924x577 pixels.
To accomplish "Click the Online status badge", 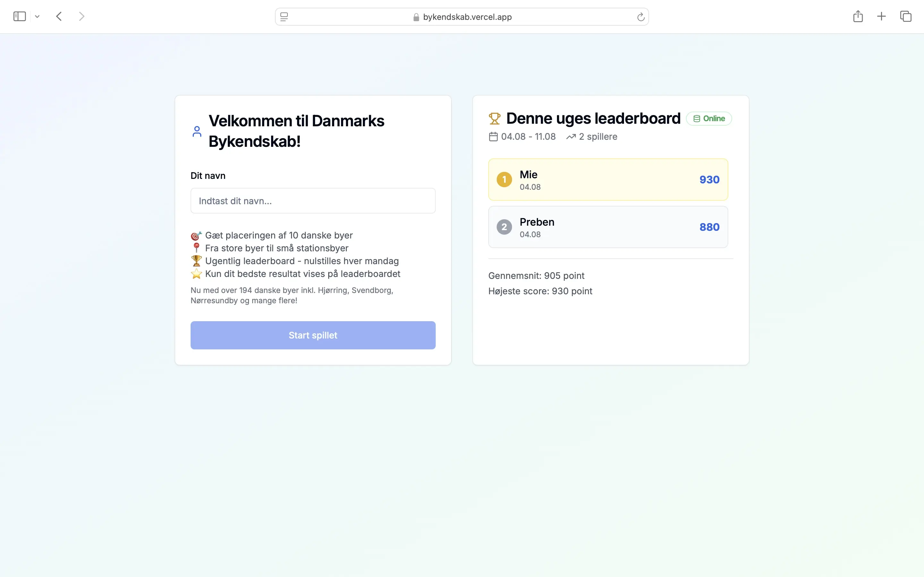I will (x=708, y=118).
